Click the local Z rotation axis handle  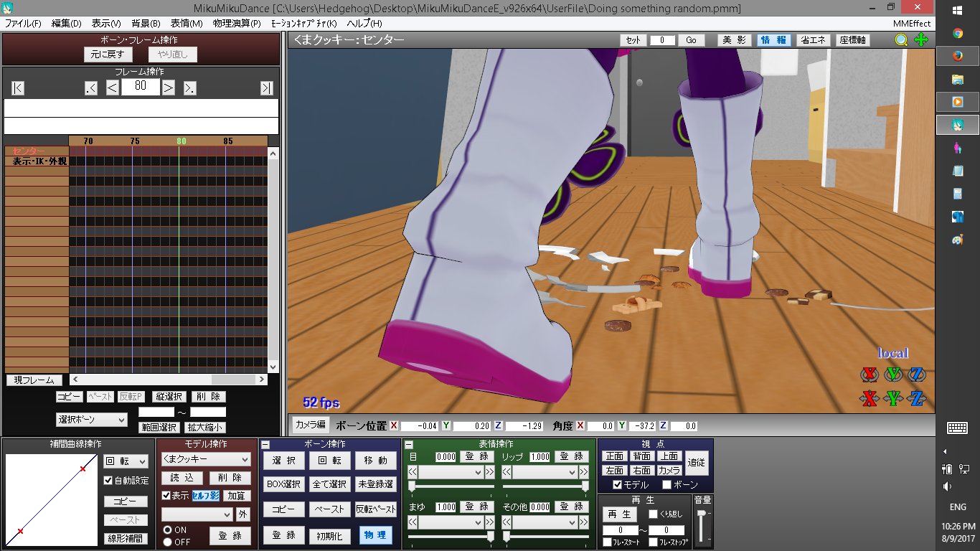coord(916,374)
